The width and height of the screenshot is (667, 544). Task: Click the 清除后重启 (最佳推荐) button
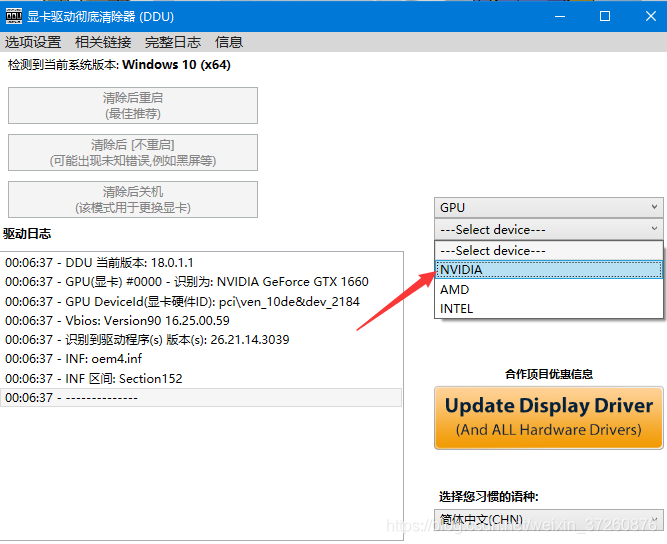click(x=133, y=105)
